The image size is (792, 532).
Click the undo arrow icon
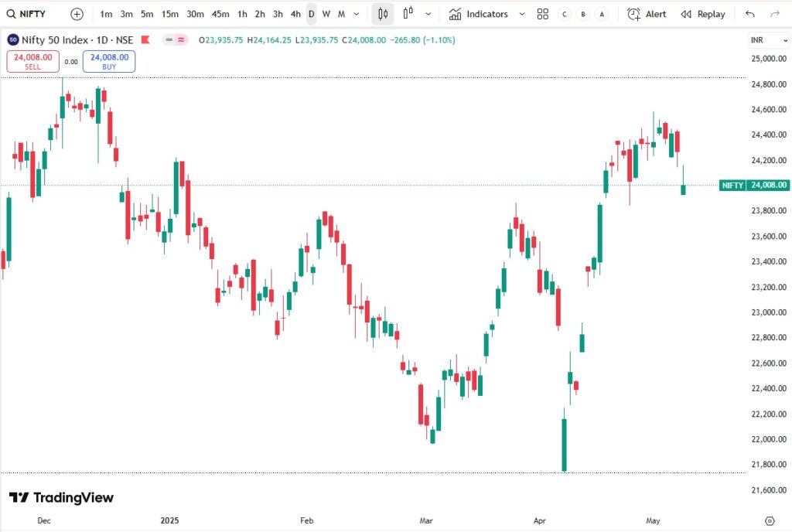749,13
